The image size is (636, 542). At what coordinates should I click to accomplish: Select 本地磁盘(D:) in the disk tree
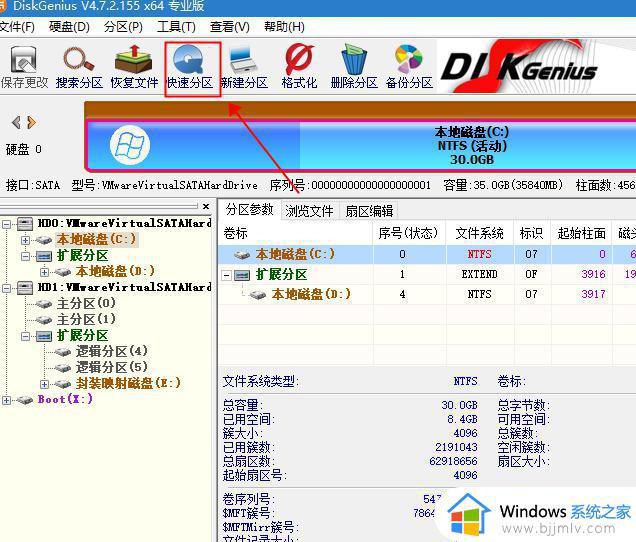click(x=115, y=271)
